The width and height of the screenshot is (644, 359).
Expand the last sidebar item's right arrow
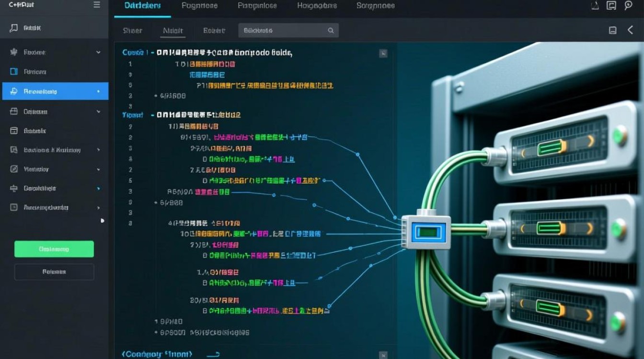98,208
